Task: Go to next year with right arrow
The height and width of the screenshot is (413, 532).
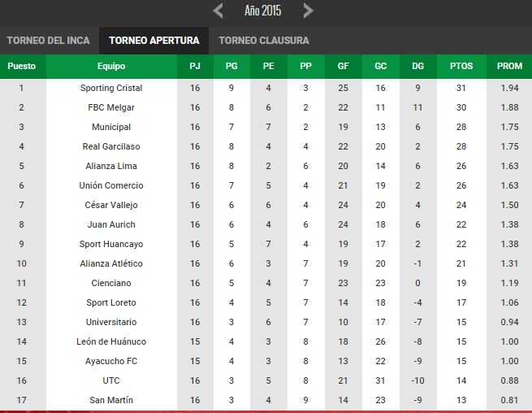Action: [x=308, y=11]
